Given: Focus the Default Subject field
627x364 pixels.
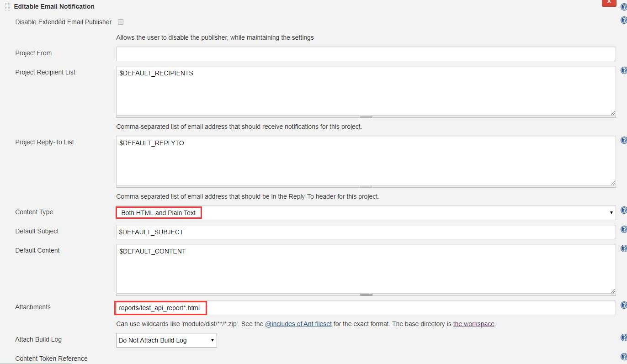Looking at the screenshot, I should click(366, 232).
